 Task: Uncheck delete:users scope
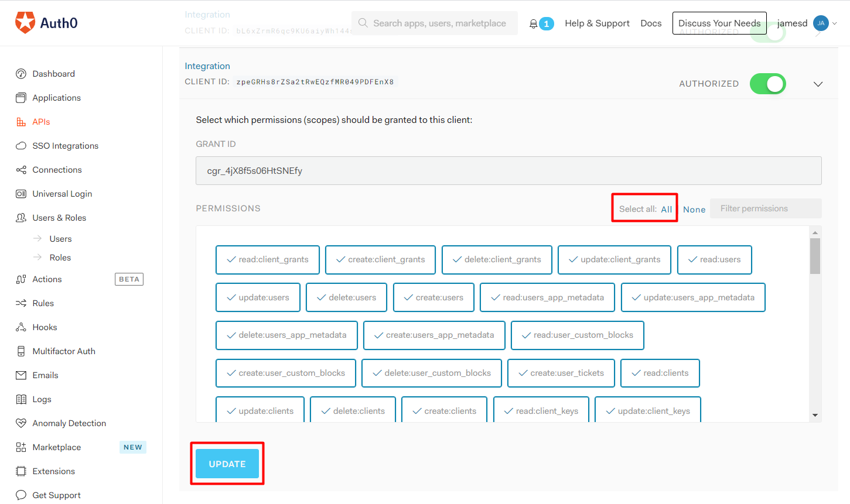click(346, 297)
